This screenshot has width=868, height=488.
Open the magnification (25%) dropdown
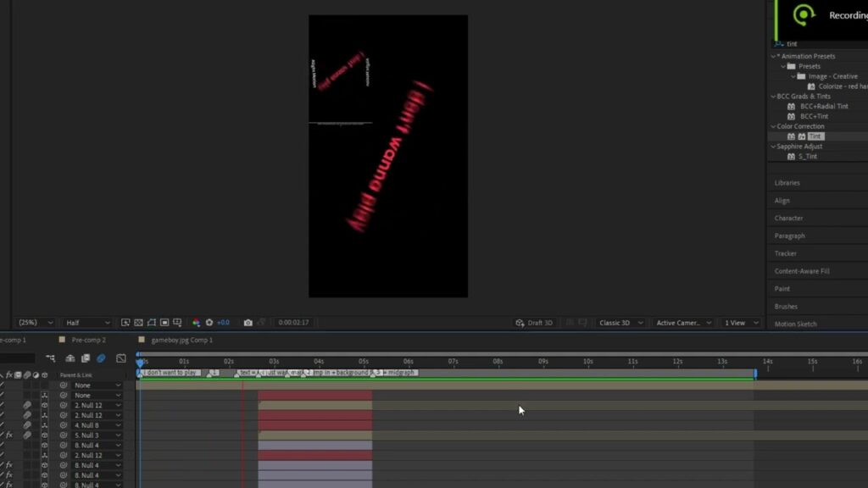tap(35, 323)
